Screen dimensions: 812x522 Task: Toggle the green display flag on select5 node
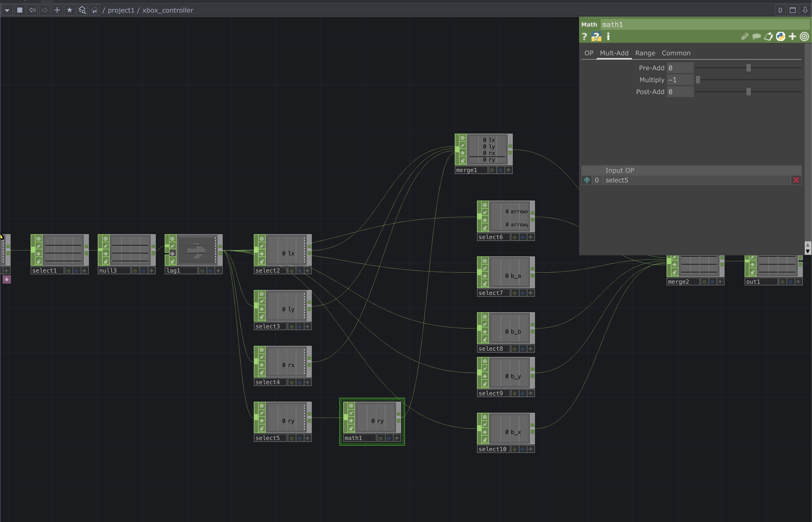[x=292, y=438]
